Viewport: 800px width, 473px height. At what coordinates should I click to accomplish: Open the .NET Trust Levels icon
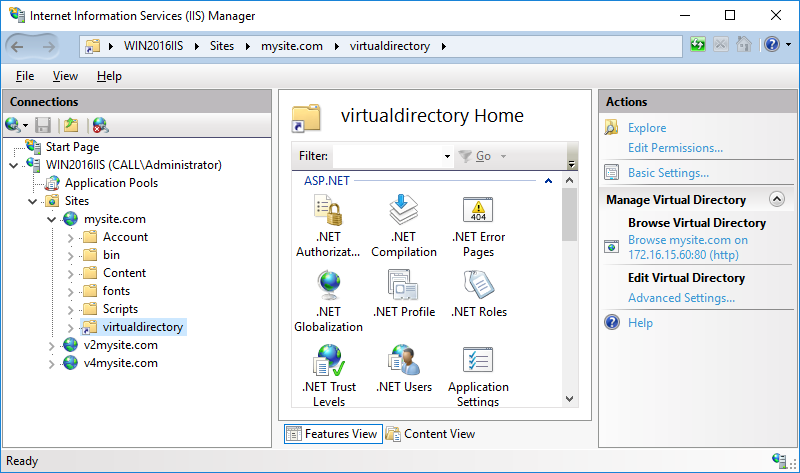coord(329,361)
